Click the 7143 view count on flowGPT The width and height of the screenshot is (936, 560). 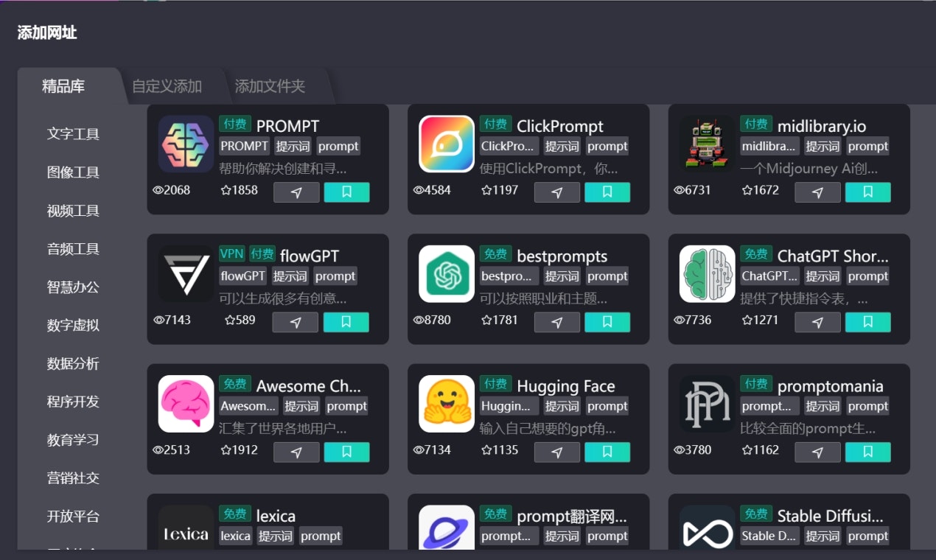click(x=172, y=320)
